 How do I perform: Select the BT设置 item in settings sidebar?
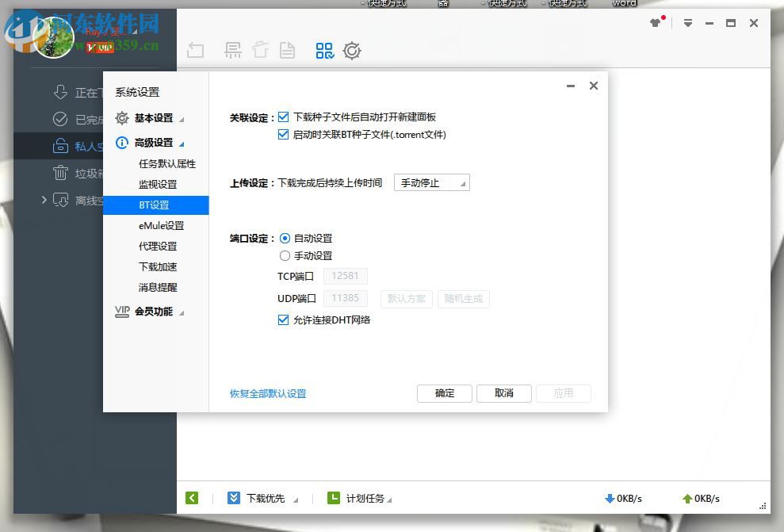click(x=155, y=205)
